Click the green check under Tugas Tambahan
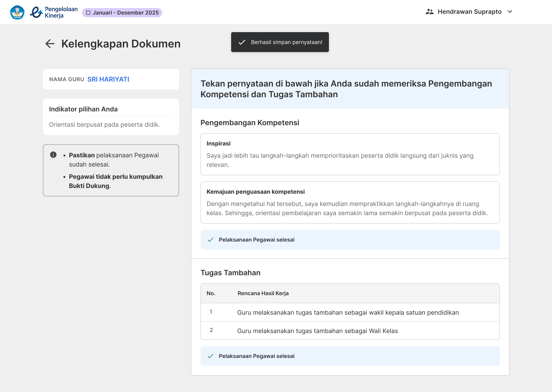 pyautogui.click(x=210, y=356)
